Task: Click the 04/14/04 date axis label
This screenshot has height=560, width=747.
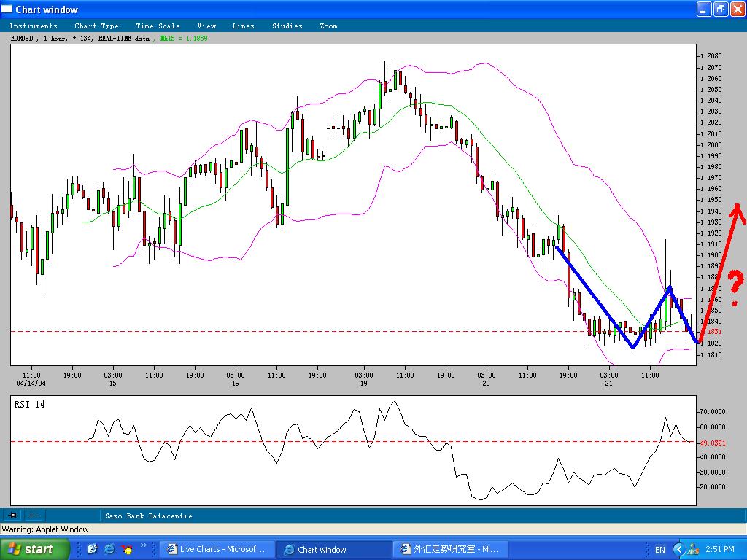Action: (31, 383)
